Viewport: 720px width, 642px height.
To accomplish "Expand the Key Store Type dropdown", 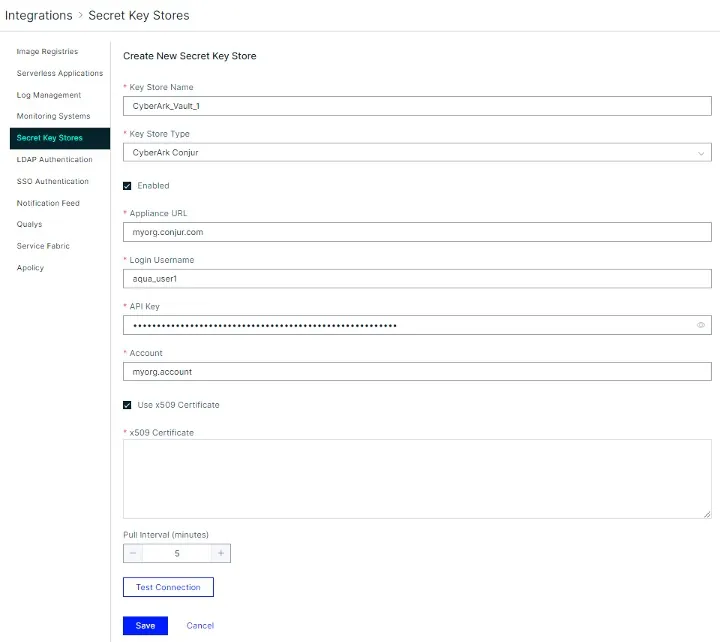I will pos(417,152).
